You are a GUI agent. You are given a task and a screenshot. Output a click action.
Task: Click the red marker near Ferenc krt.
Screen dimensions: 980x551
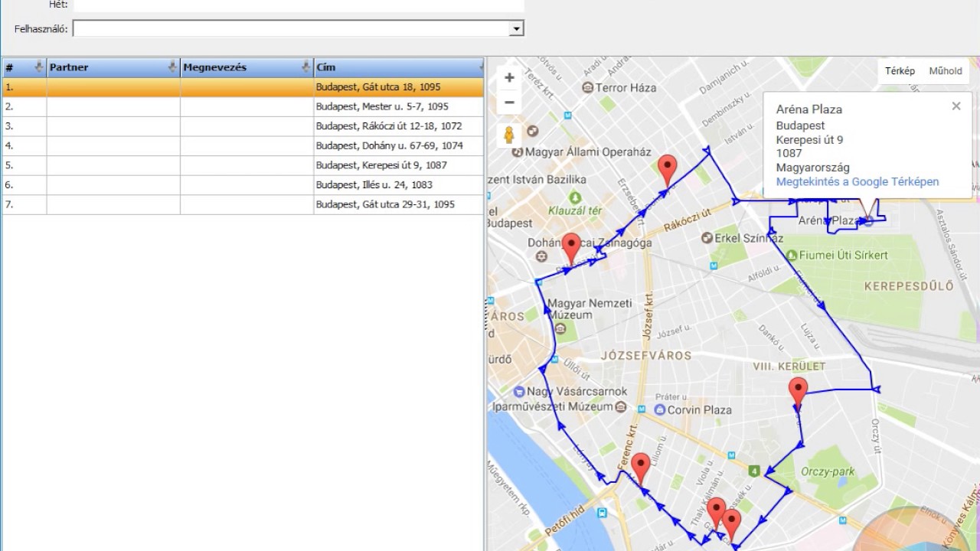641,468
